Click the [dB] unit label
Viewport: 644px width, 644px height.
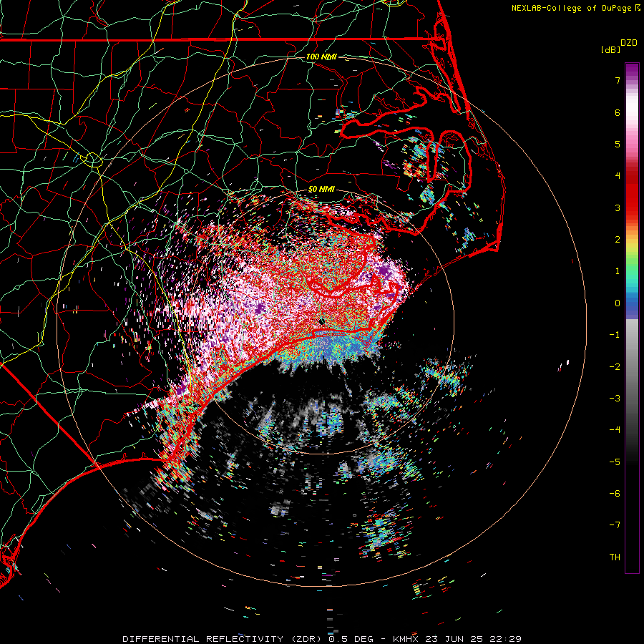[x=611, y=50]
